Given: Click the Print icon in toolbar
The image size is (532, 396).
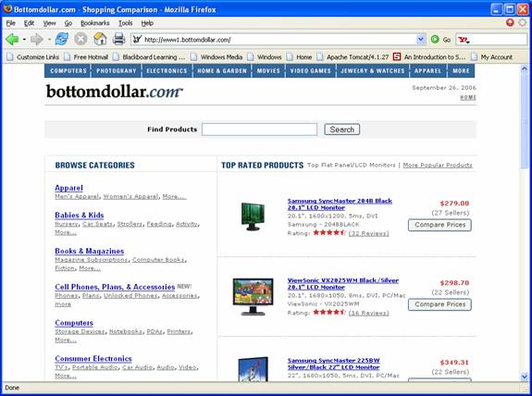Looking at the screenshot, I should [x=118, y=40].
